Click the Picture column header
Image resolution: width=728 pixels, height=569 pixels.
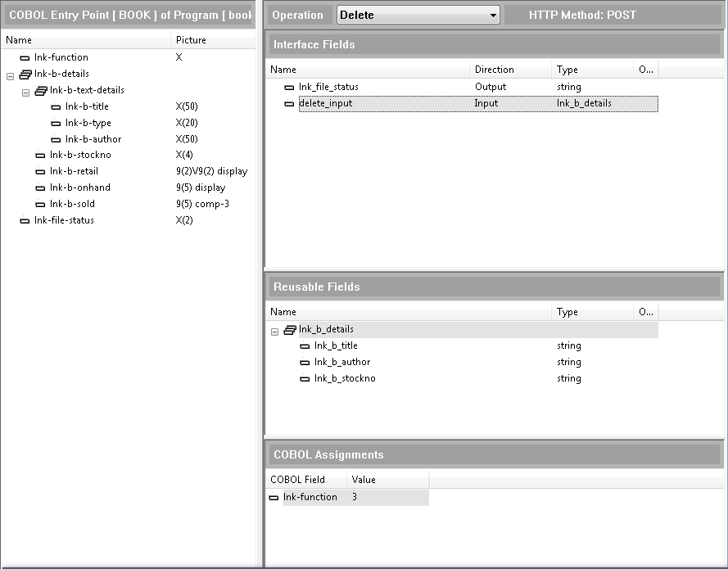pyautogui.click(x=191, y=40)
